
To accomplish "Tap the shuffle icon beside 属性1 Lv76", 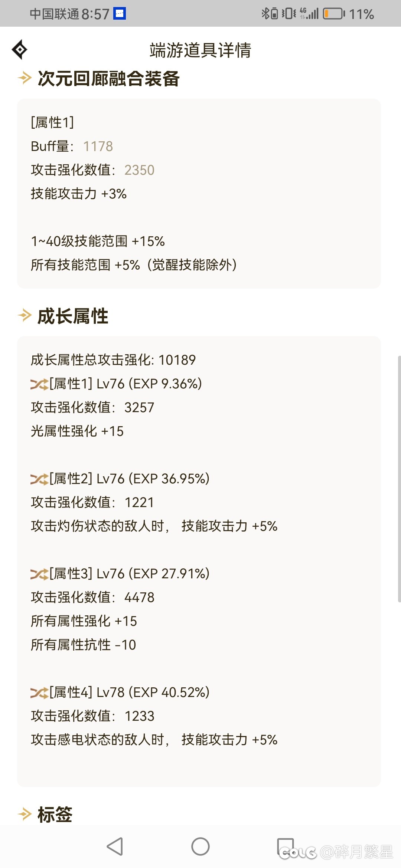I will (x=39, y=384).
